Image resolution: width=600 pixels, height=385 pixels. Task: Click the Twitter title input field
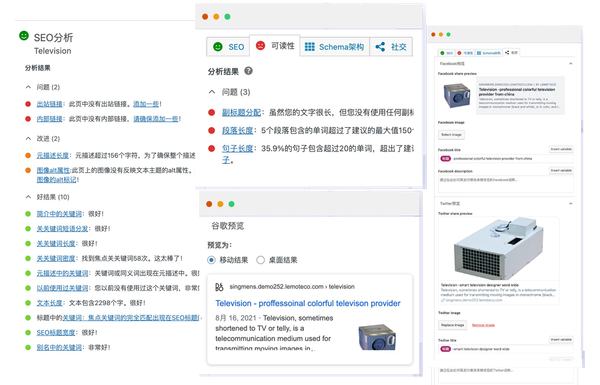[x=505, y=349]
